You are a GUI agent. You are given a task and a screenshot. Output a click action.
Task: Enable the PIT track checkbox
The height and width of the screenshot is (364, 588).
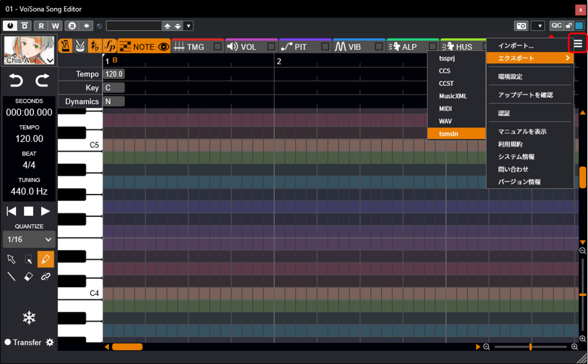pyautogui.click(x=325, y=46)
